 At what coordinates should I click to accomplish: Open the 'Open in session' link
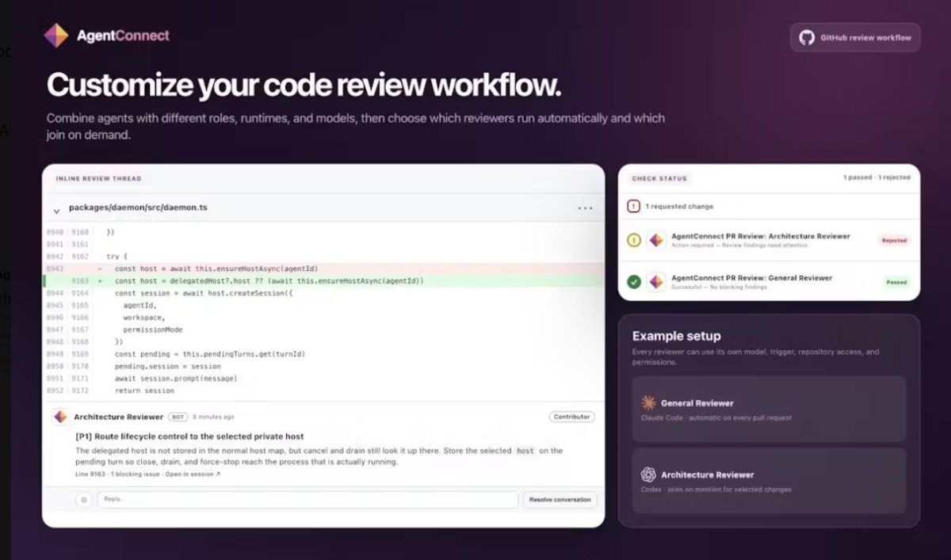tap(193, 474)
